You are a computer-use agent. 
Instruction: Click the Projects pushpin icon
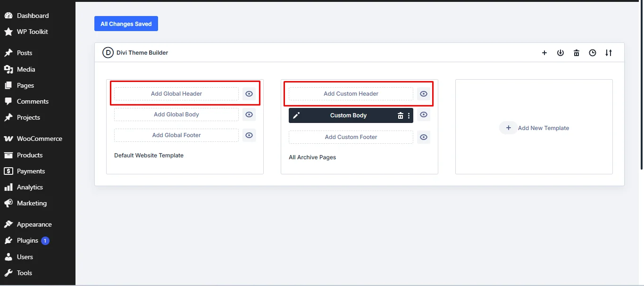8,117
